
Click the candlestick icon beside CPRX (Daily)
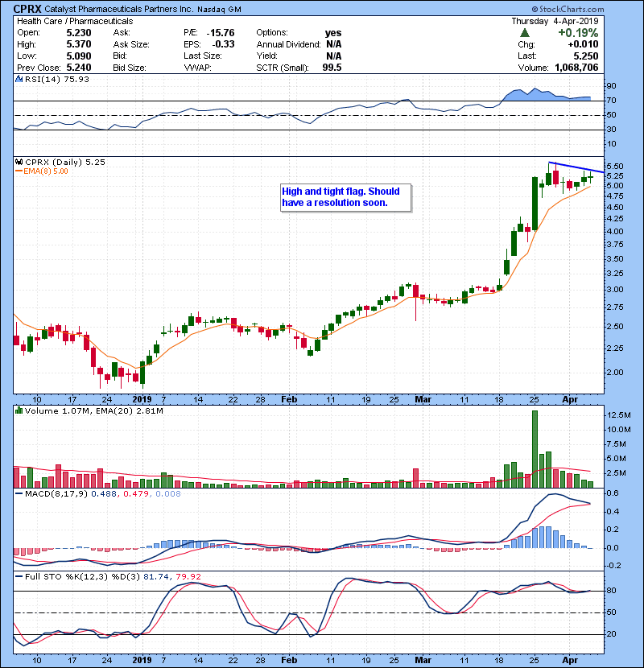19,163
